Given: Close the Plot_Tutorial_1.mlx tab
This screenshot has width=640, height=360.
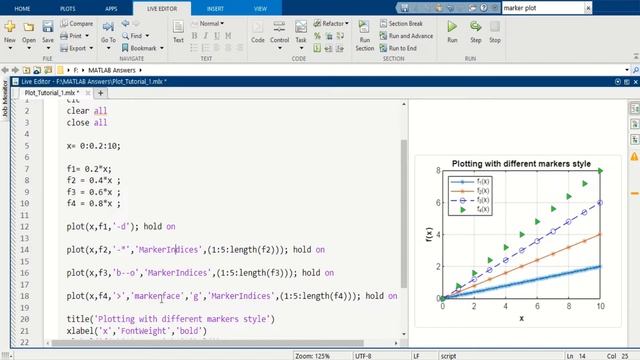Looking at the screenshot, I should tap(87, 93).
